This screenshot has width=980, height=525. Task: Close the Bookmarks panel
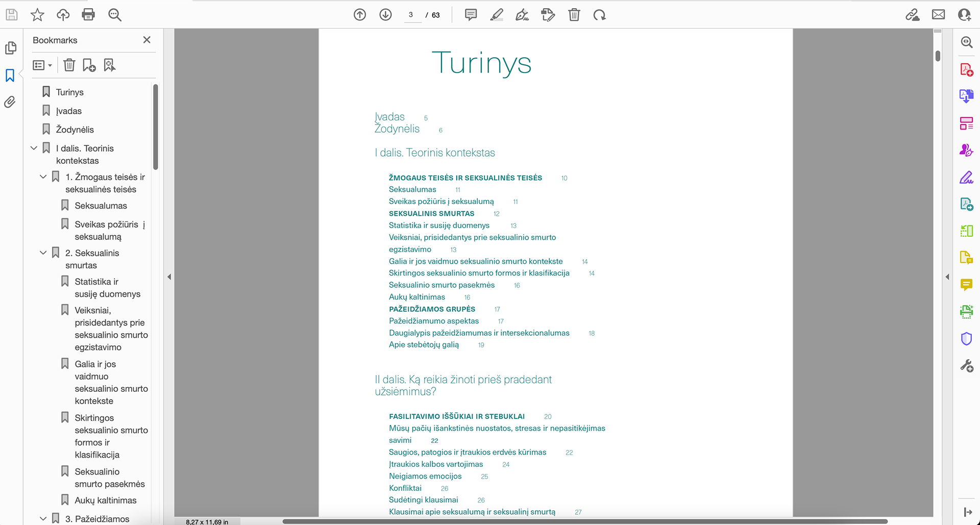coord(147,40)
